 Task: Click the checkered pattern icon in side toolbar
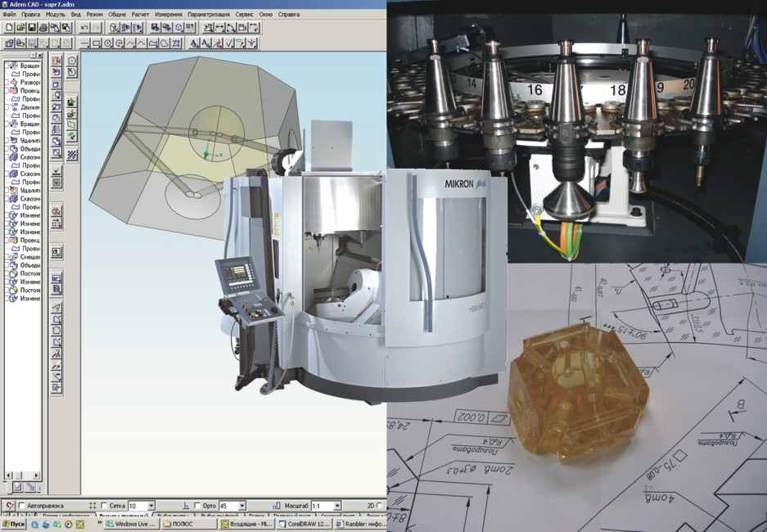[72, 155]
